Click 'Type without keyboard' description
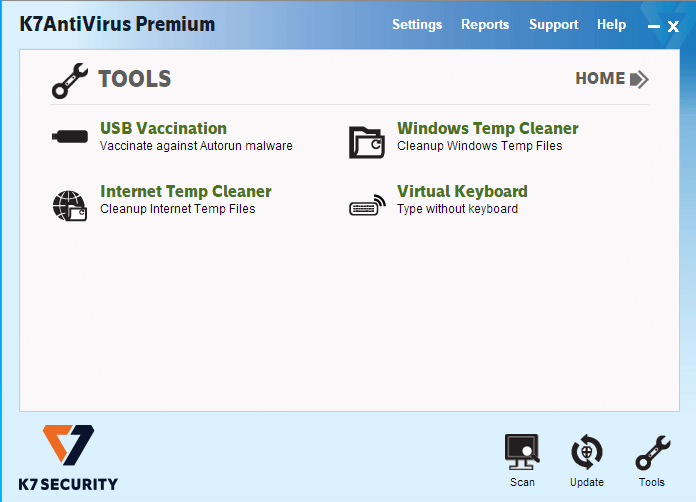The image size is (696, 502). 457,209
